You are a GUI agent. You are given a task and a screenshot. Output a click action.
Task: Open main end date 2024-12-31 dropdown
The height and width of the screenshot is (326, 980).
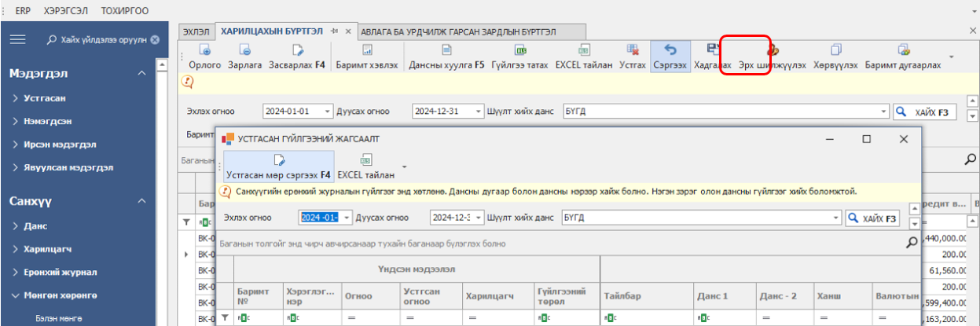479,112
